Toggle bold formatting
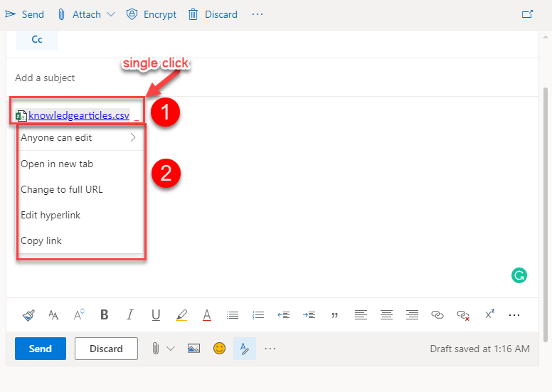552x392 pixels. pos(105,314)
